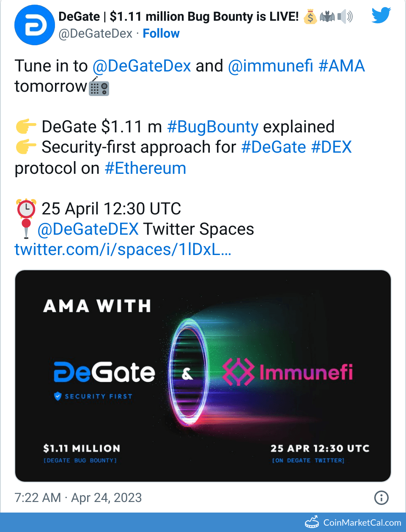The height and width of the screenshot is (532, 406).
Task: Open the @DeGateDEX Twitter Spaces mention
Action: [x=88, y=229]
